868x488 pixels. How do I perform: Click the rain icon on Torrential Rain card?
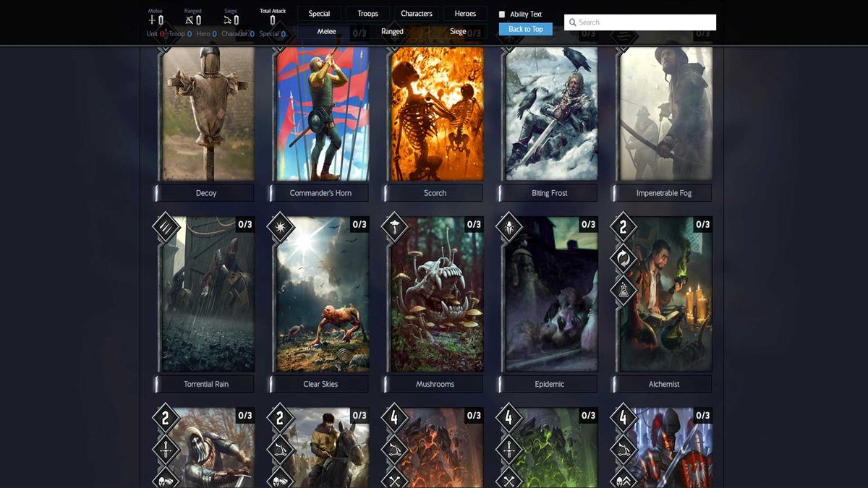166,227
